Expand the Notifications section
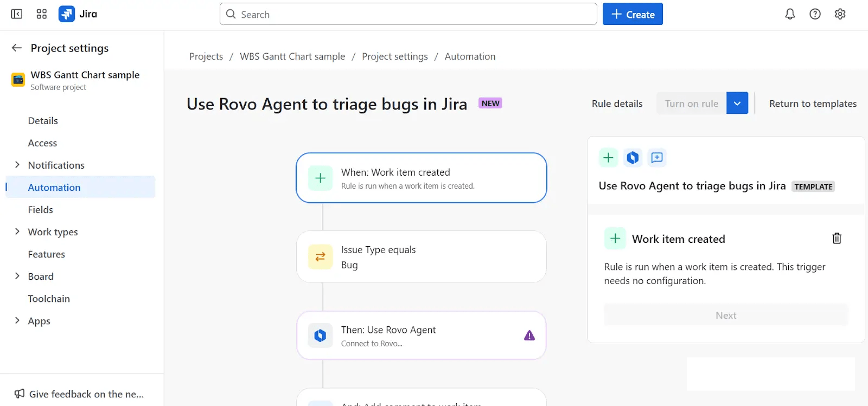 (17, 165)
